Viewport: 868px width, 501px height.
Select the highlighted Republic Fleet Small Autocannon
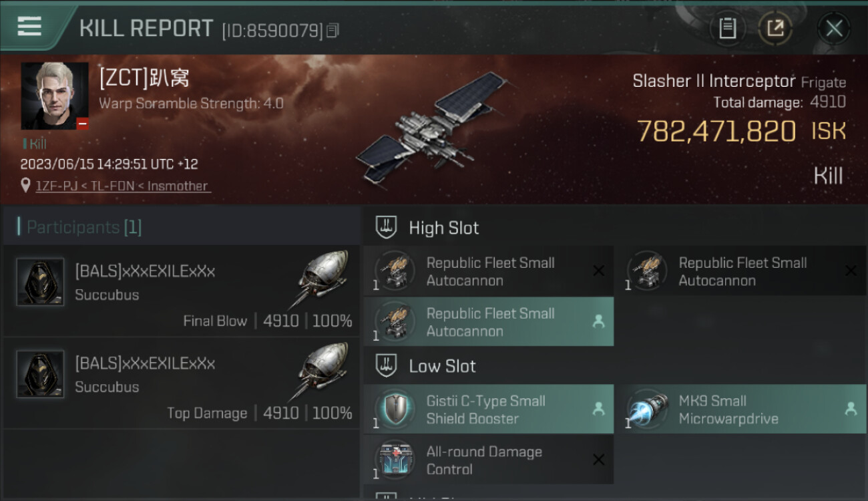coord(489,322)
